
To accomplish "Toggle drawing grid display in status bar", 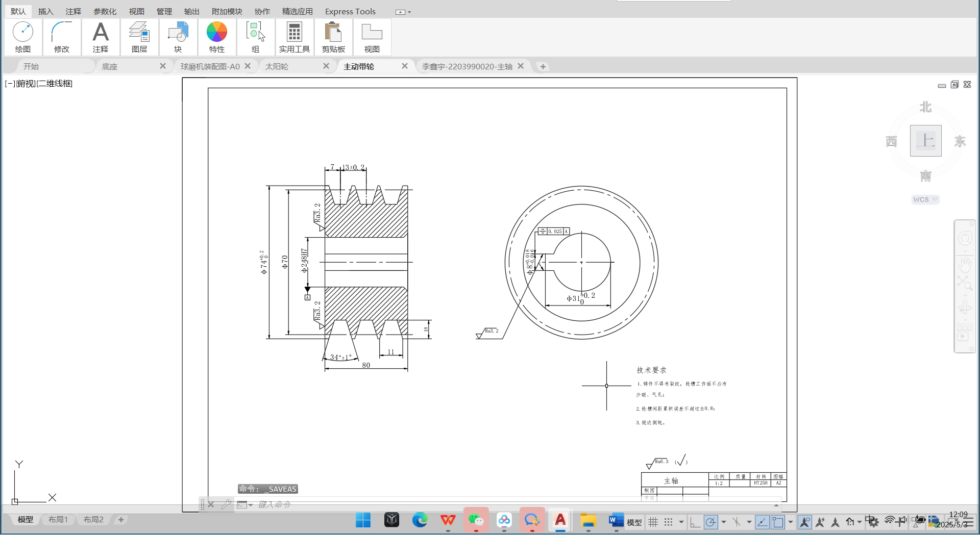I will pos(653,522).
